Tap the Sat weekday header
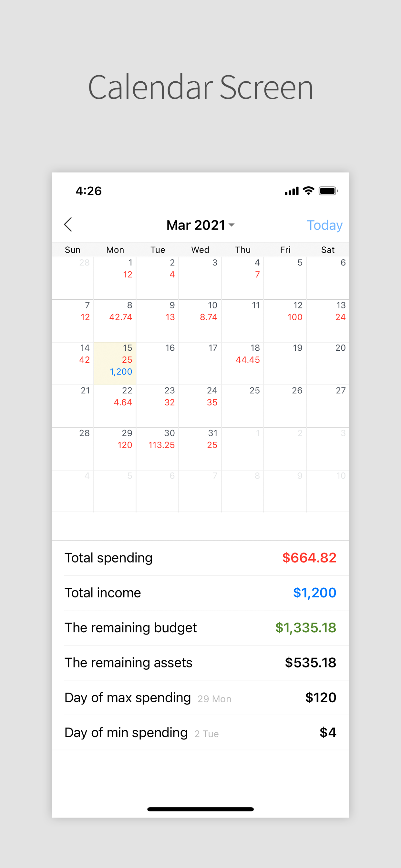The image size is (401, 868). point(328,250)
